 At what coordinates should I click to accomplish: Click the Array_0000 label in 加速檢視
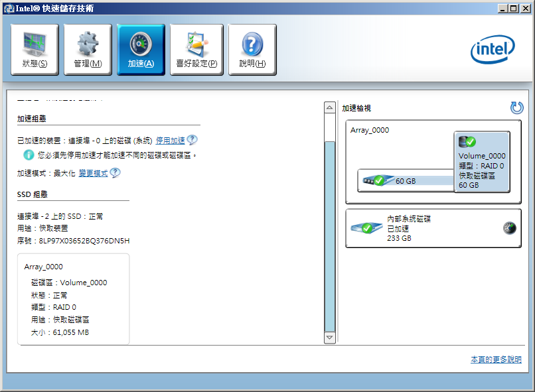point(370,130)
